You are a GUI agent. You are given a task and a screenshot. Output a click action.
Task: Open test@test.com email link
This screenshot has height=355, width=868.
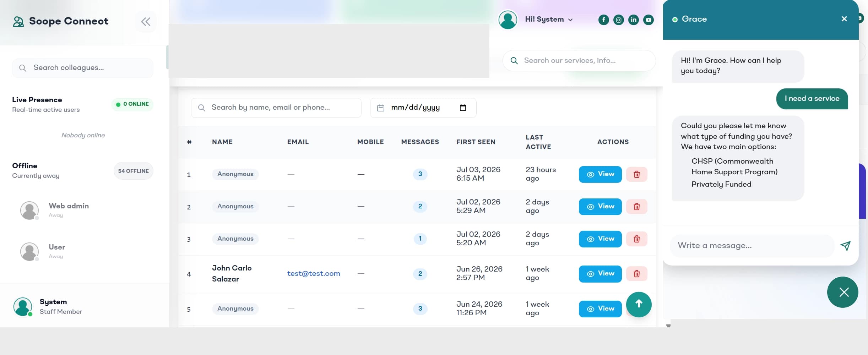(x=314, y=274)
